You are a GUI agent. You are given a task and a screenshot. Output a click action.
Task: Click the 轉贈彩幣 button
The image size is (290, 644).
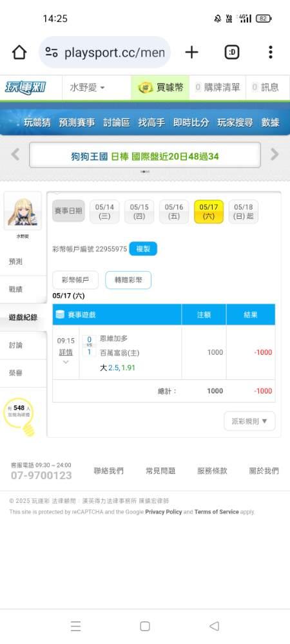point(128,280)
